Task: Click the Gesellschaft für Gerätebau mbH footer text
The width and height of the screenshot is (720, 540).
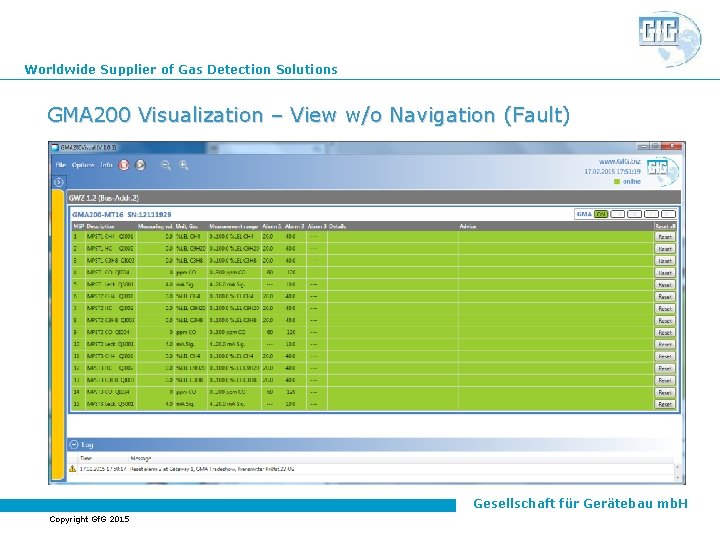Action: click(x=580, y=504)
